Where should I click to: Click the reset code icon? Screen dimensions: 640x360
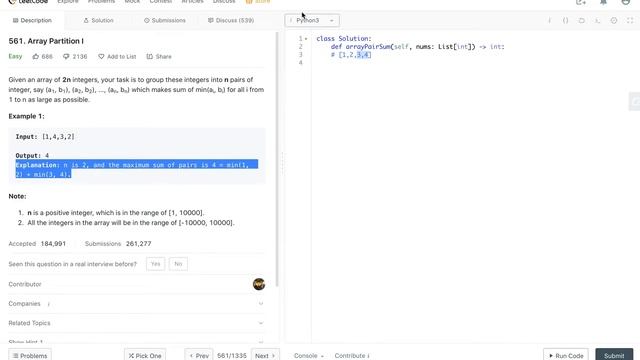pyautogui.click(x=582, y=20)
